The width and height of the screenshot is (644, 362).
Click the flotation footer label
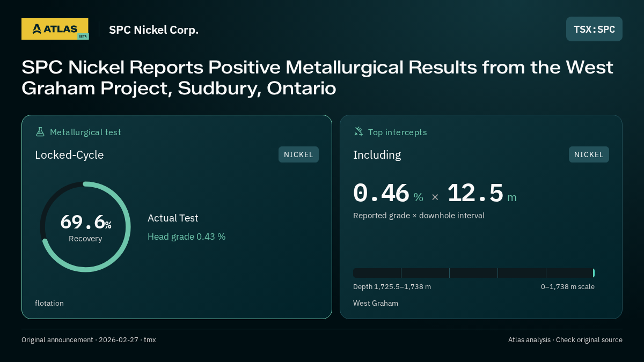(x=49, y=303)
